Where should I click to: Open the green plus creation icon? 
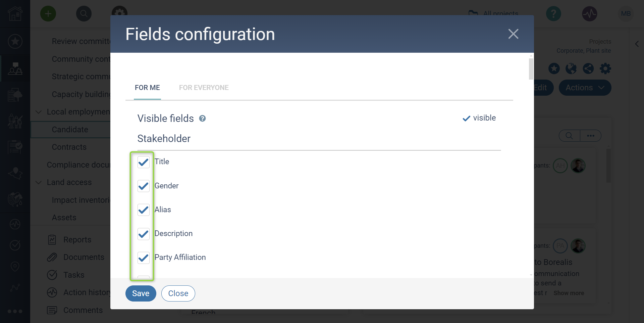pyautogui.click(x=48, y=14)
